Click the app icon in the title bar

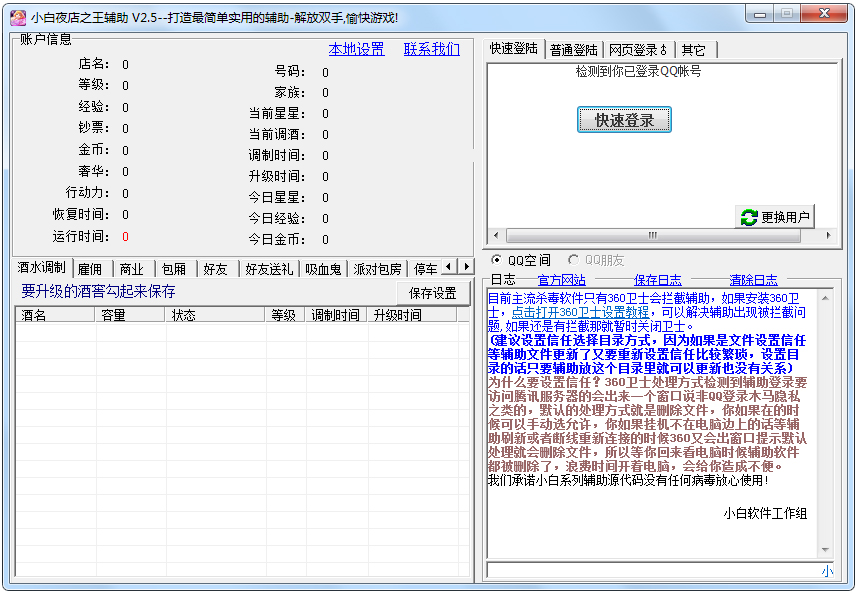click(x=17, y=17)
